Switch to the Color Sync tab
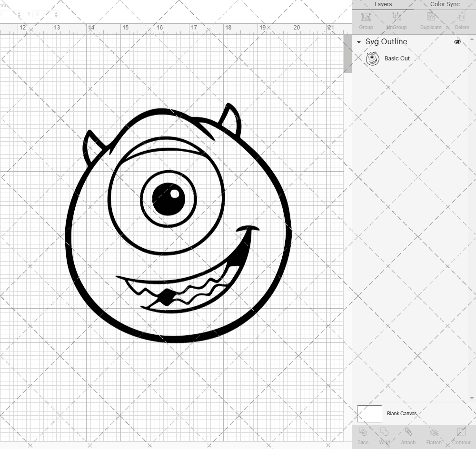Image resolution: width=476 pixels, height=449 pixels. (x=445, y=4)
